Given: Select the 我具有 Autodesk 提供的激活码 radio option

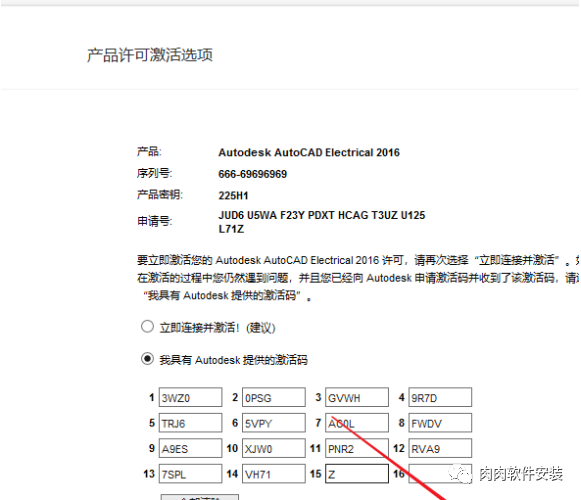Looking at the screenshot, I should click(147, 359).
